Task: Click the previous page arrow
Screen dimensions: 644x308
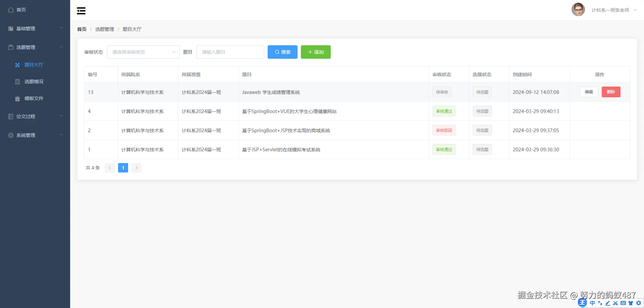Action: (x=110, y=168)
